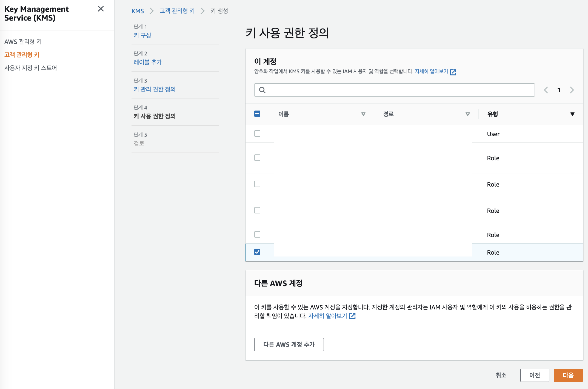
Task: Close the KMS sidebar panel
Action: [101, 9]
